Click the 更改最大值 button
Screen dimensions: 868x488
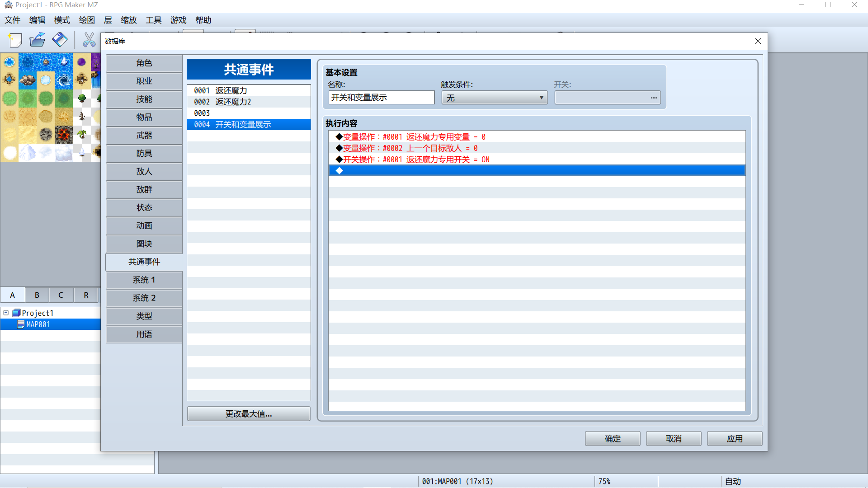click(249, 414)
